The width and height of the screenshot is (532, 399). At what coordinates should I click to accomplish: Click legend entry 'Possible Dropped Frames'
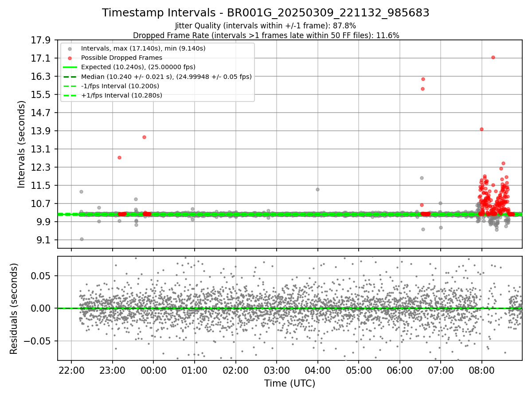pos(121,58)
